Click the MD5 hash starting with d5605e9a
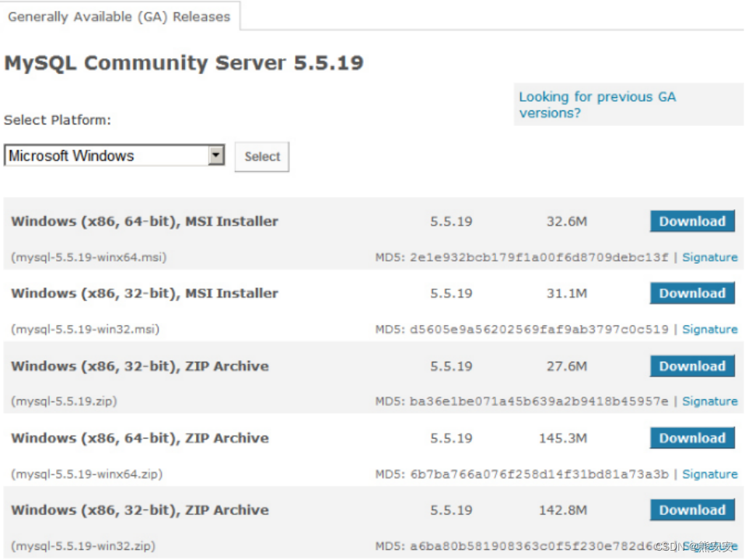Viewport: 745px width, 560px height. [539, 330]
